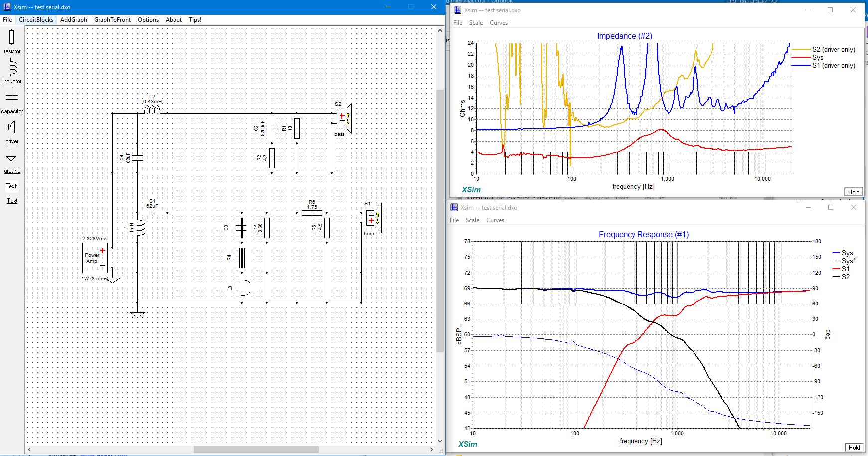The height and width of the screenshot is (456, 868).
Task: Select the ground symbol icon in palette
Action: (x=11, y=156)
